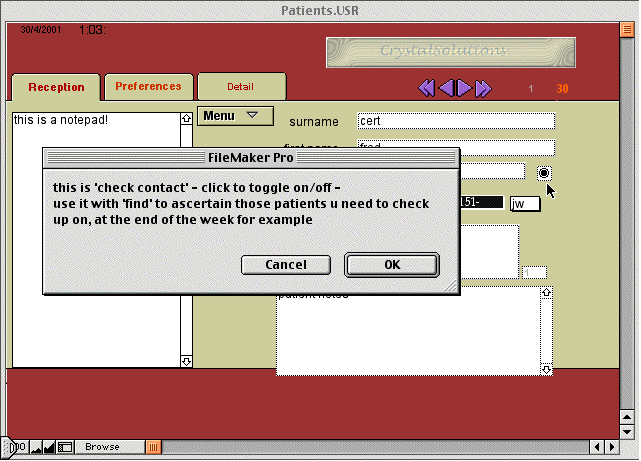
Task: Click horizontal scroll right arrow
Action: tap(612, 447)
